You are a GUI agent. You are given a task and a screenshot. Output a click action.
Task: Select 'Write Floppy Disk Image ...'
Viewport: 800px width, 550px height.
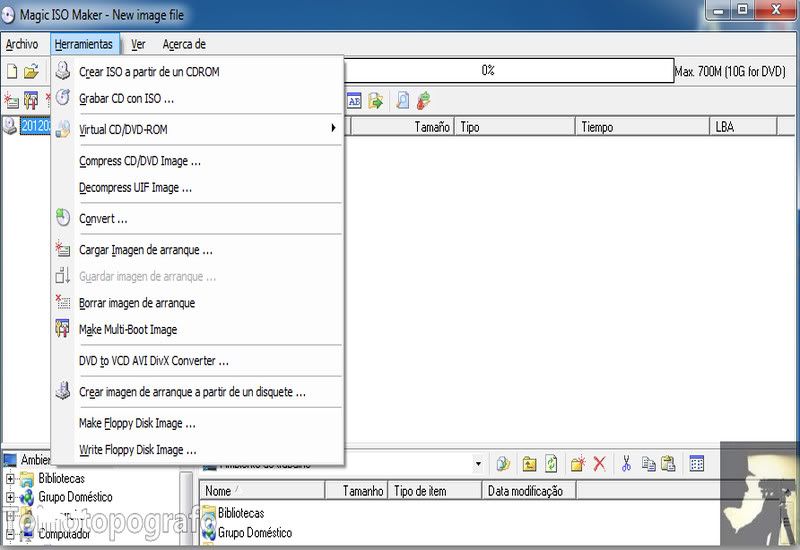[x=197, y=449]
